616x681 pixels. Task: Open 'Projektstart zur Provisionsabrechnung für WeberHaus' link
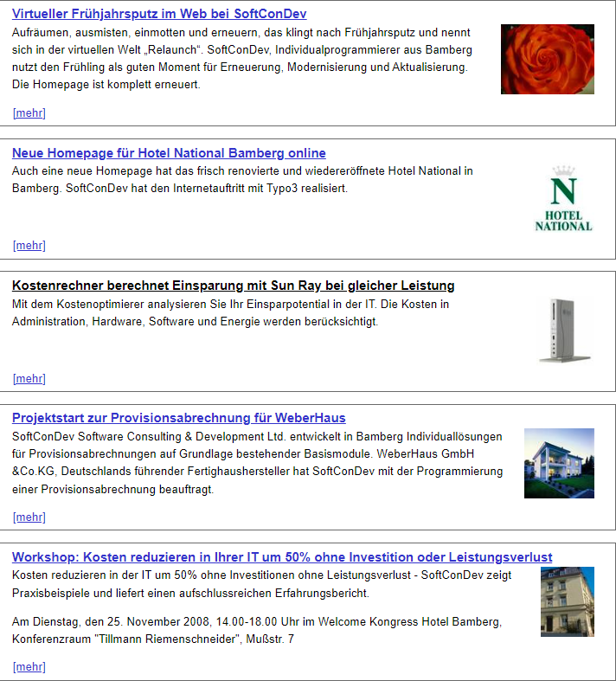coord(179,418)
